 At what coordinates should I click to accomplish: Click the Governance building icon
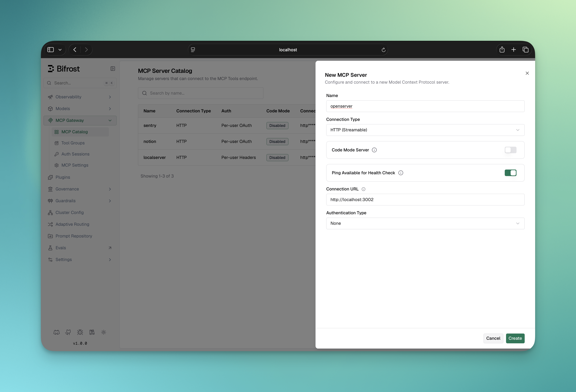point(50,189)
